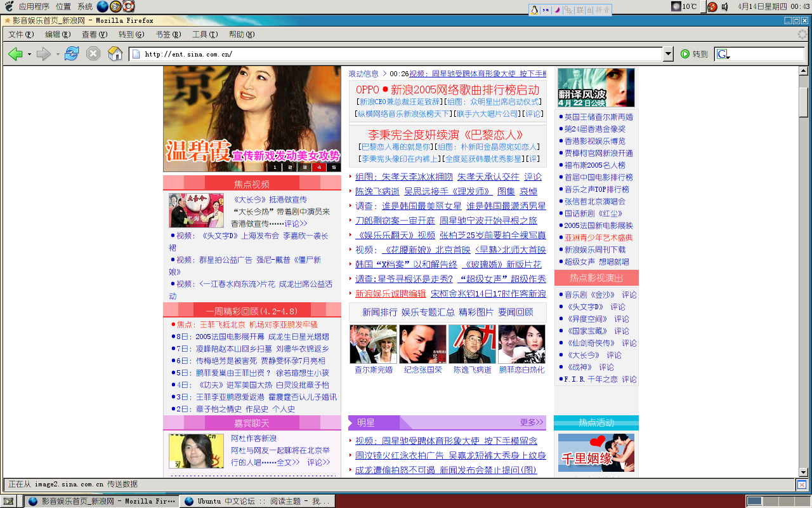
Task: Go to the Home page
Action: pos(115,54)
